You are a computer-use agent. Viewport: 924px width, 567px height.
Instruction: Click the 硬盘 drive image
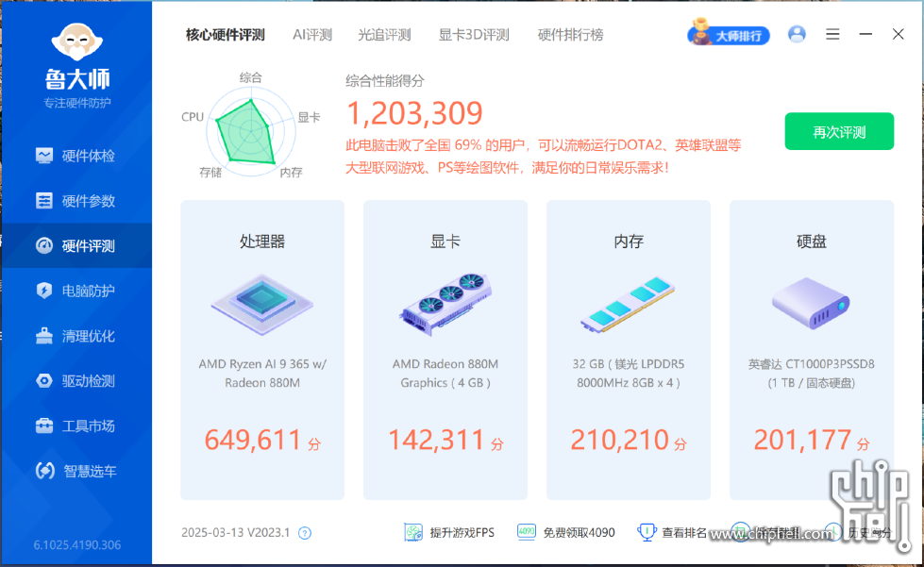(x=812, y=304)
